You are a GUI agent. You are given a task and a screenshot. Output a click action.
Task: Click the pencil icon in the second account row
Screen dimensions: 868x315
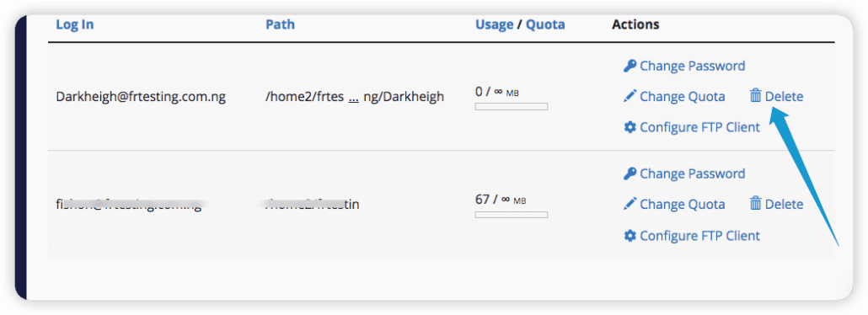coord(630,204)
